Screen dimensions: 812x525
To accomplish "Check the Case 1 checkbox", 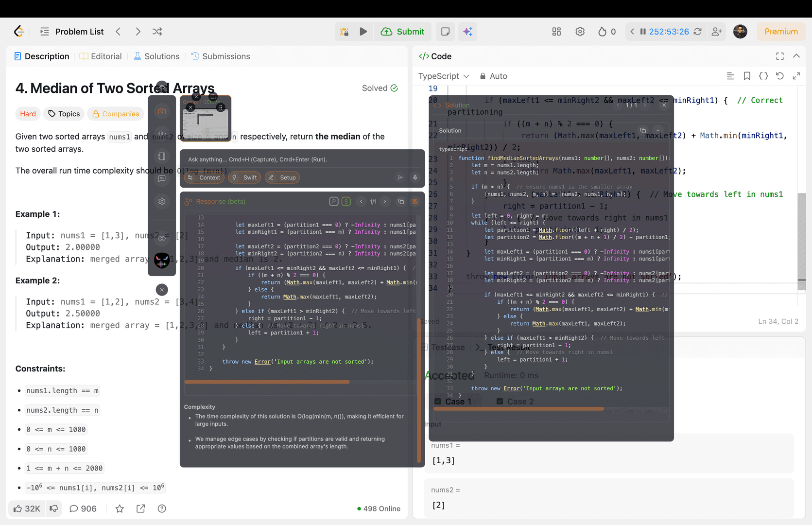I will click(x=438, y=402).
